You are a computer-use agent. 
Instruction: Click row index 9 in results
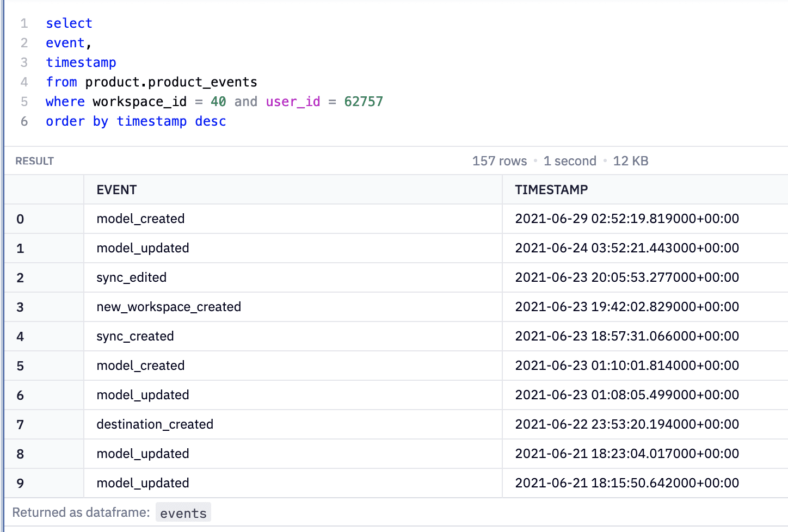(20, 484)
